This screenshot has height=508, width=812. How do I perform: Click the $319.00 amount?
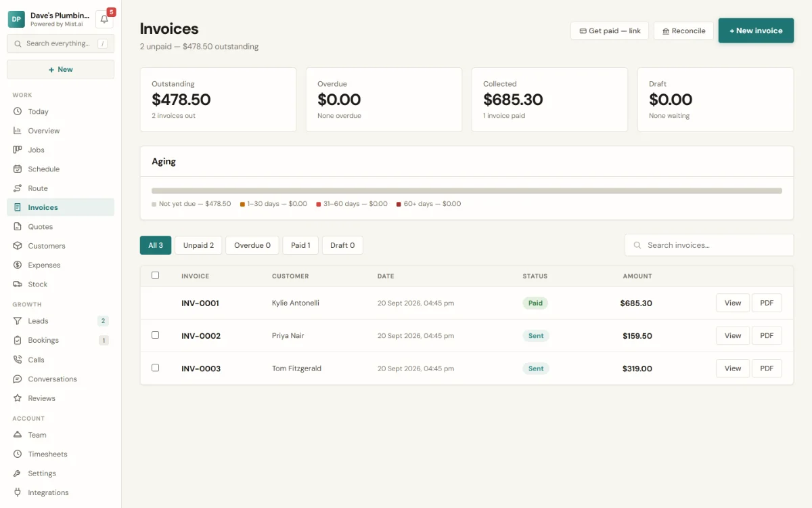[637, 368]
